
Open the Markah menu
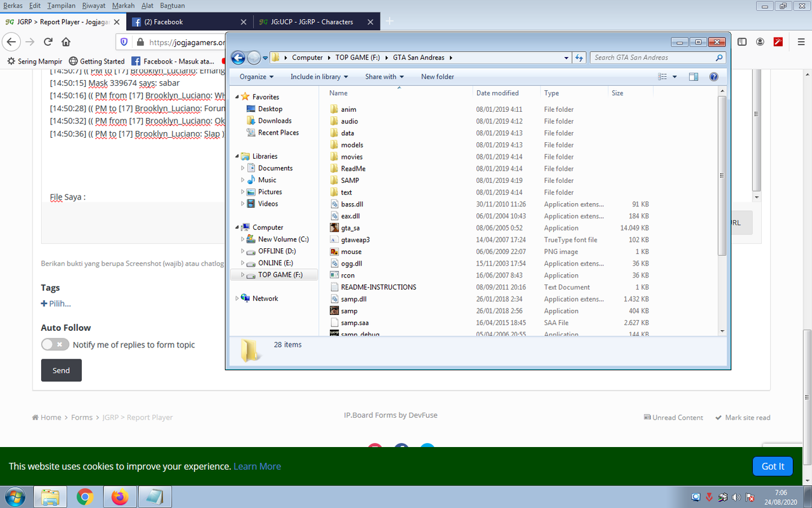click(123, 6)
